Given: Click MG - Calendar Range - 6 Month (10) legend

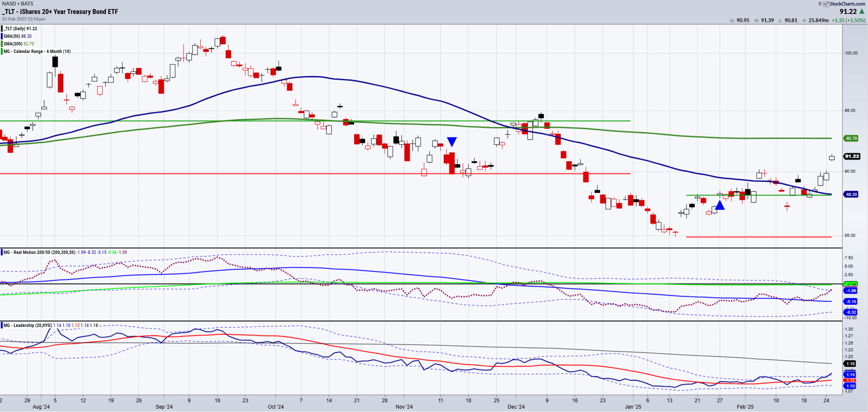Looking at the screenshot, I should tap(37, 51).
